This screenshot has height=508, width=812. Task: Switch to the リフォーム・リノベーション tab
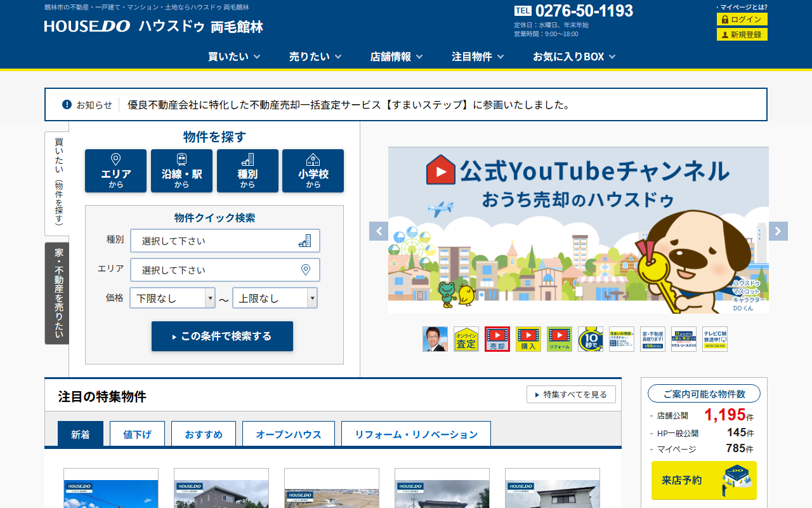tap(416, 434)
